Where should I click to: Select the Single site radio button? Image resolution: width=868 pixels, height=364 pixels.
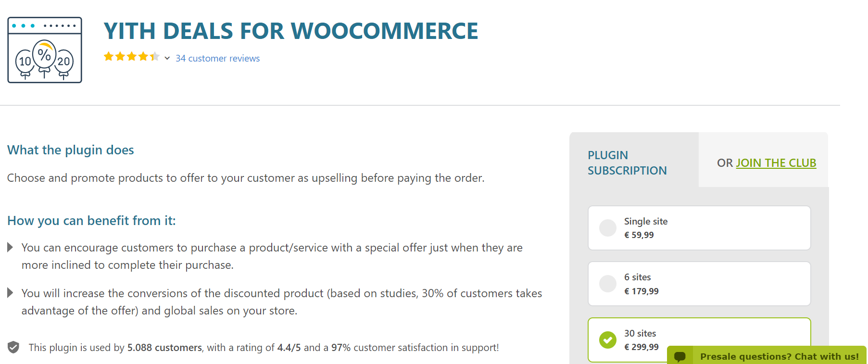[608, 228]
